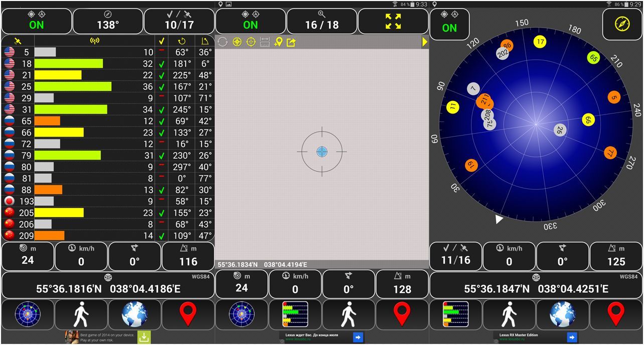Screen dimensions: 644x345
Task: Open the zoom level 16 / 18 control
Action: [x=321, y=21]
